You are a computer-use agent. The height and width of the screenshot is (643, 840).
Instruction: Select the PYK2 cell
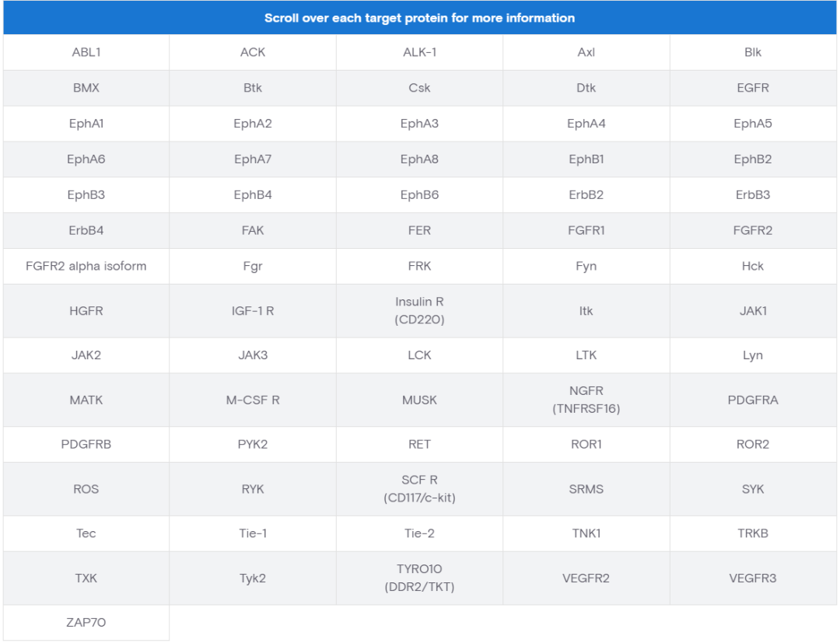point(253,445)
